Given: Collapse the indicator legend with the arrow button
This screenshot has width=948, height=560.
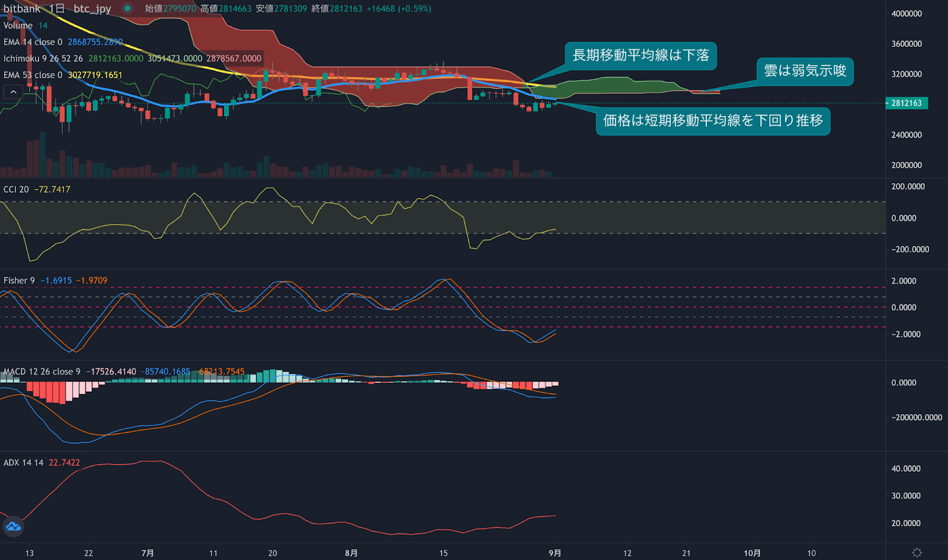Looking at the screenshot, I should tap(13, 92).
